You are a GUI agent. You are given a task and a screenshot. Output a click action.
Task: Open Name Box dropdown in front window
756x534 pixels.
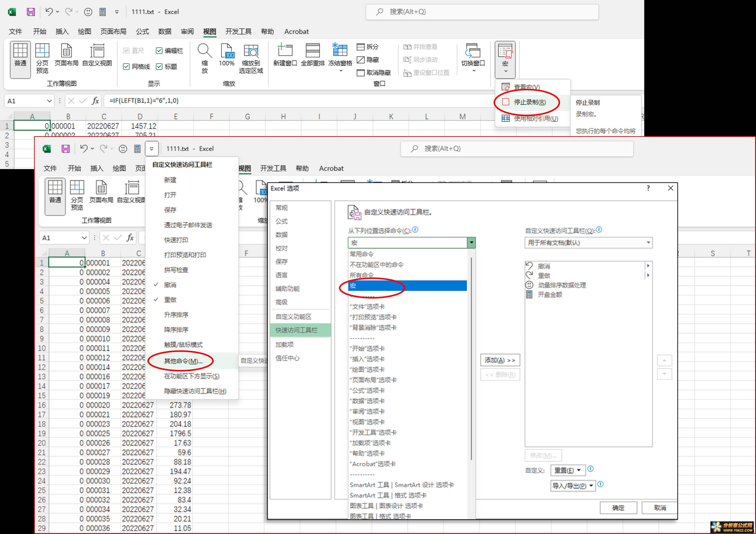(84, 238)
